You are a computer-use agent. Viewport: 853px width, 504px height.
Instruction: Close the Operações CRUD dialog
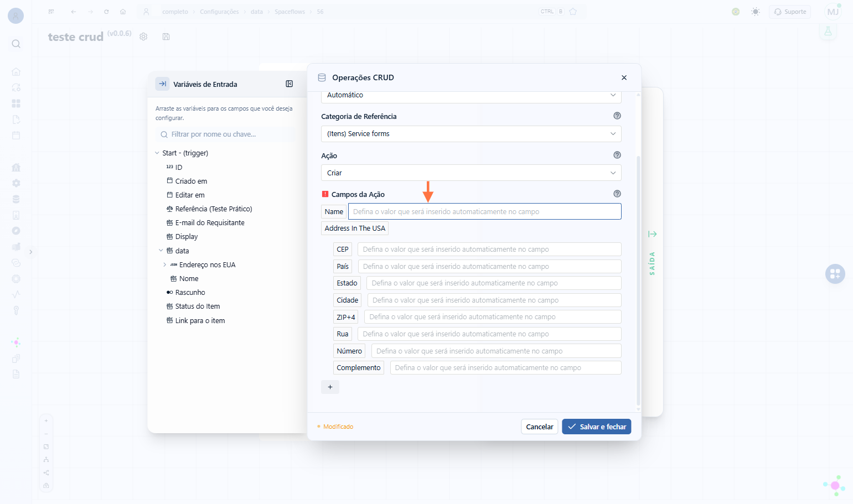click(x=624, y=77)
